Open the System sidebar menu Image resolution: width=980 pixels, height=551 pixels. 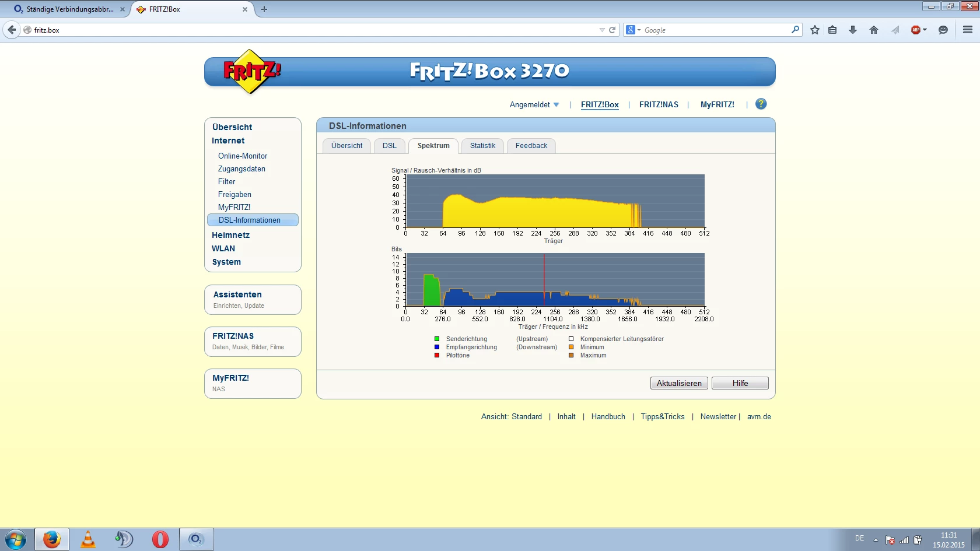tap(226, 262)
